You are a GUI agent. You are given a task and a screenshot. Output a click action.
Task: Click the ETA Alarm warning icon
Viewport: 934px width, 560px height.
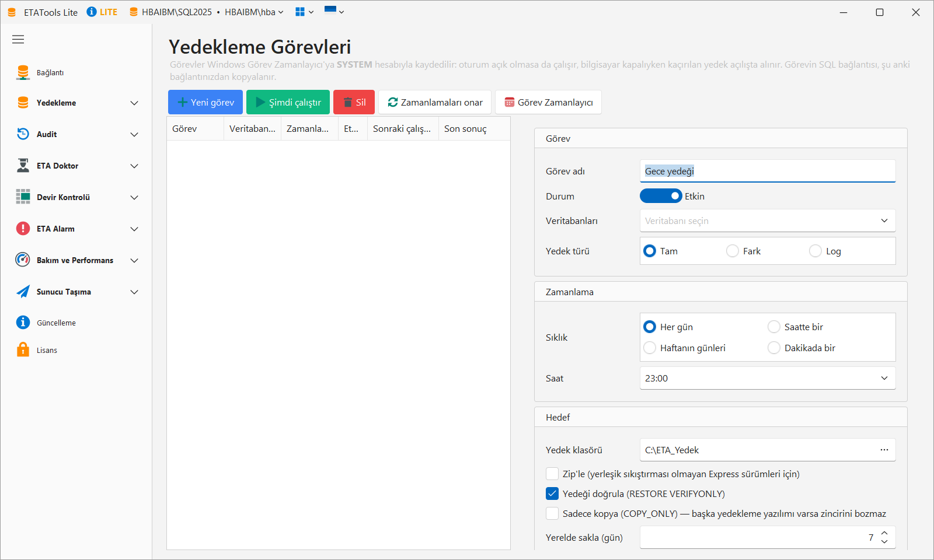pyautogui.click(x=23, y=229)
